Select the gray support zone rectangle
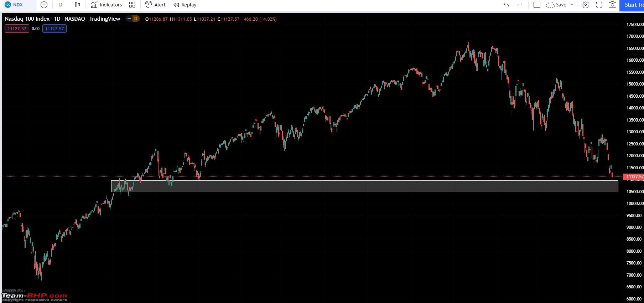This screenshot has width=644, height=303. click(364, 186)
